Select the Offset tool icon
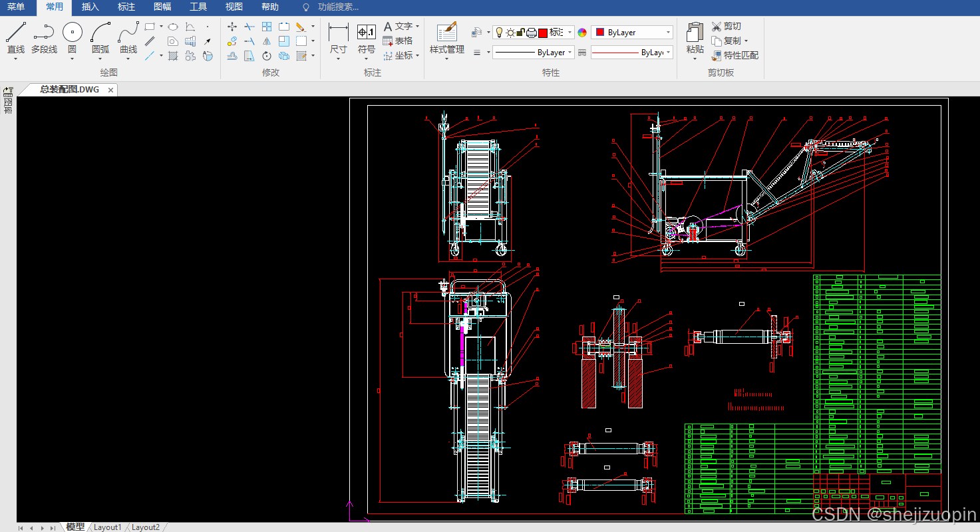 [232, 56]
